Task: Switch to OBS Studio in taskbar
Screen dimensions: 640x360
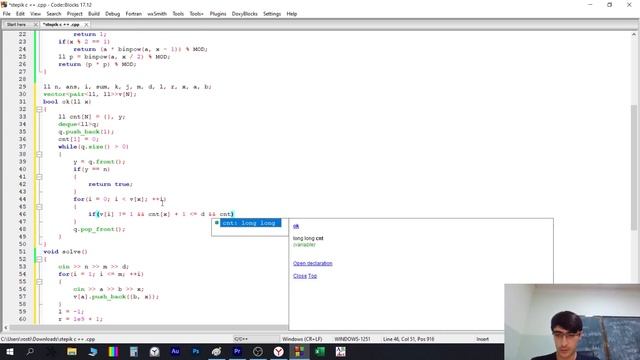Action: pos(258,351)
